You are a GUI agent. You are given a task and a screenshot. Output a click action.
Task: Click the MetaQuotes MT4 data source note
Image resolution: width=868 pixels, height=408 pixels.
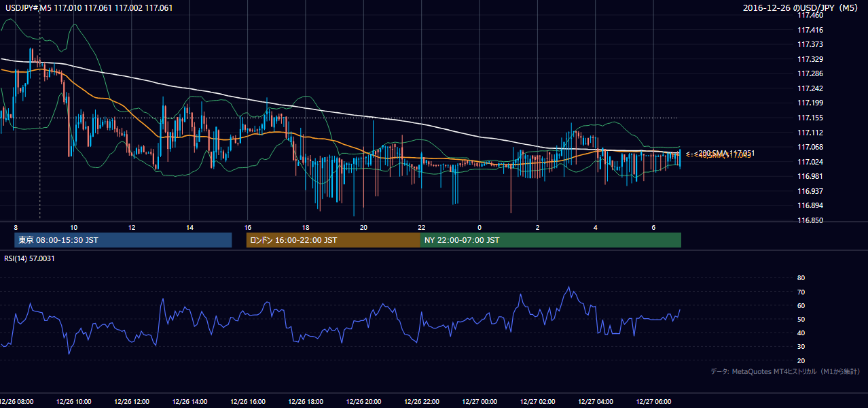tap(785, 371)
